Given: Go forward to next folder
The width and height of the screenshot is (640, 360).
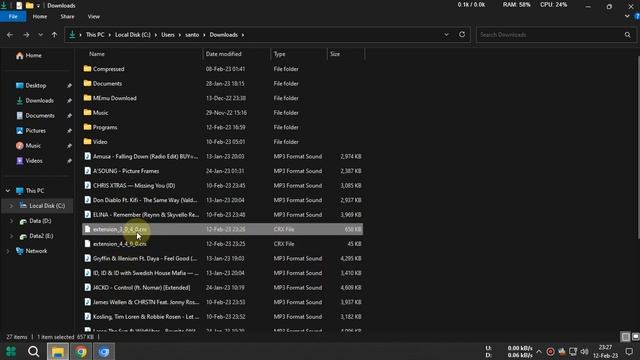Looking at the screenshot, I should (26, 35).
